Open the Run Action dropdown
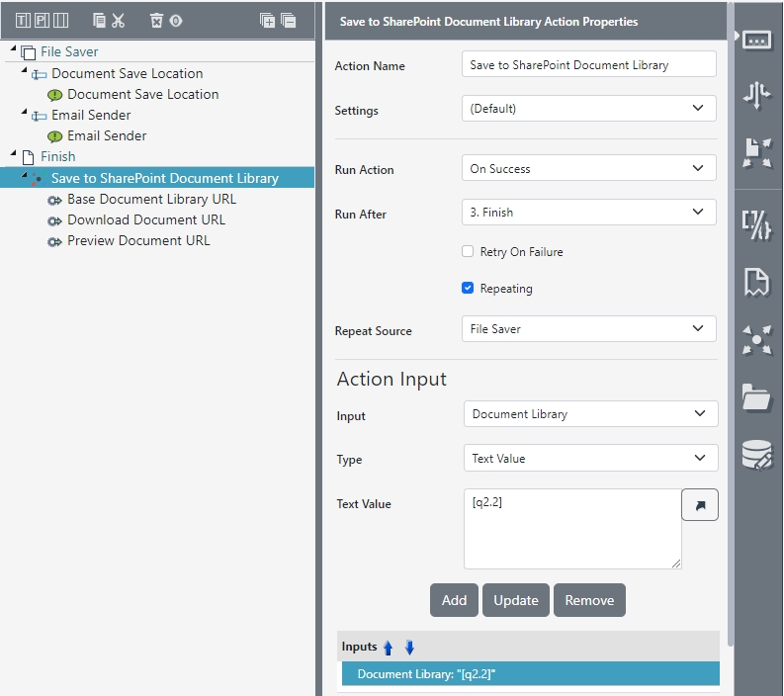784x696 pixels. point(588,168)
